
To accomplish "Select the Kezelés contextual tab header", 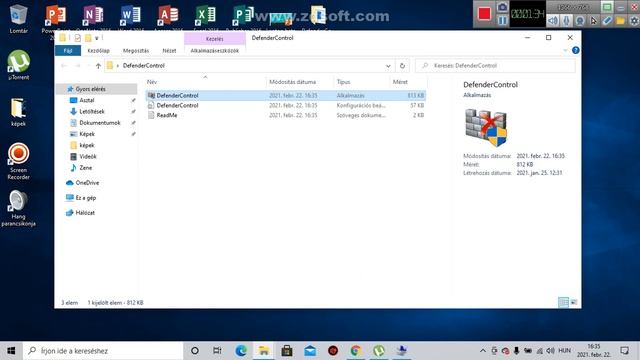I will (x=215, y=39).
